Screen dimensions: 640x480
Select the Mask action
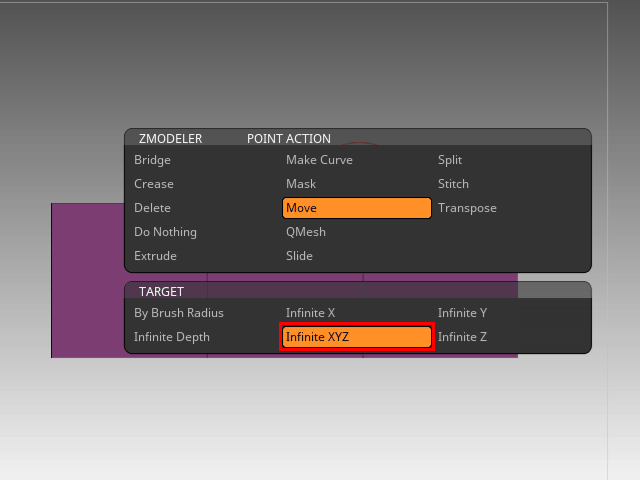[x=301, y=184]
